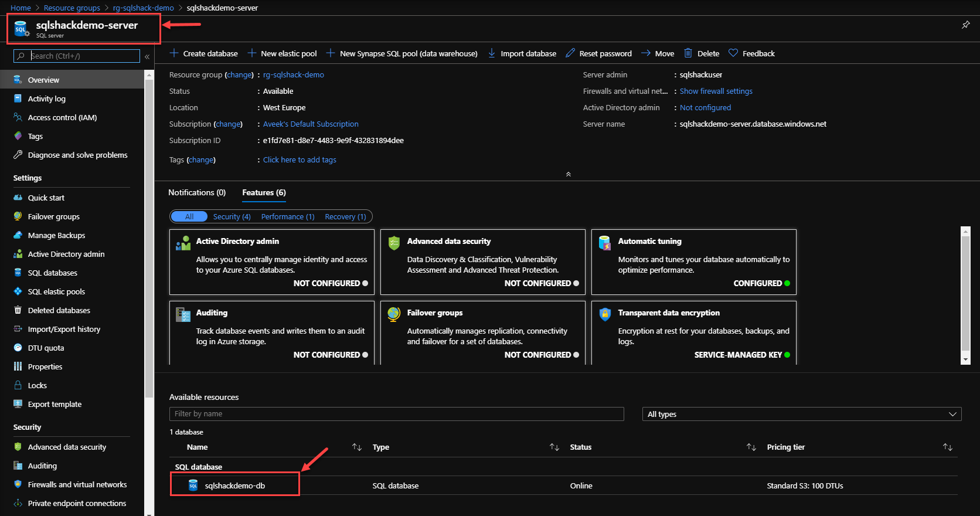The height and width of the screenshot is (516, 980).
Task: Click the Delete trash can icon
Action: tap(688, 53)
